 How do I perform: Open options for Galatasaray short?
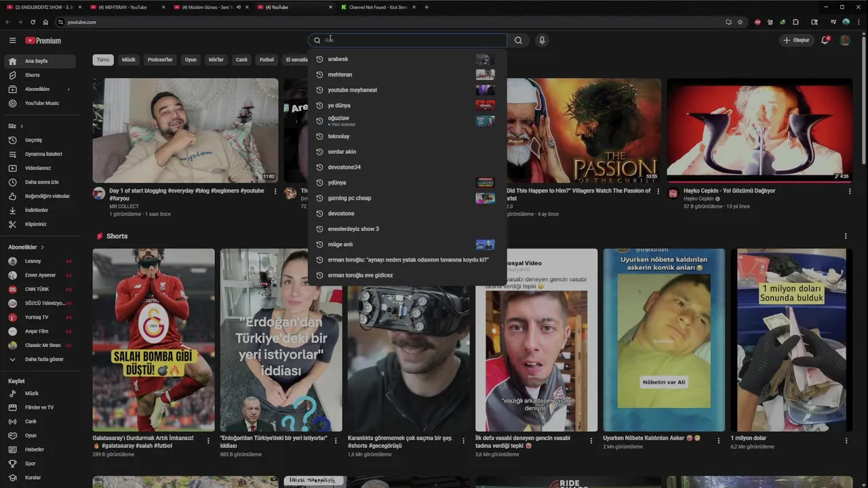(208, 440)
